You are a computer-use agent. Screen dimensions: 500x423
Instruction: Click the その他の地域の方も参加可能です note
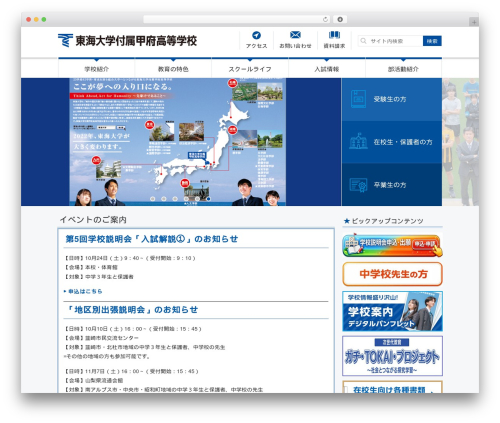pos(107,357)
